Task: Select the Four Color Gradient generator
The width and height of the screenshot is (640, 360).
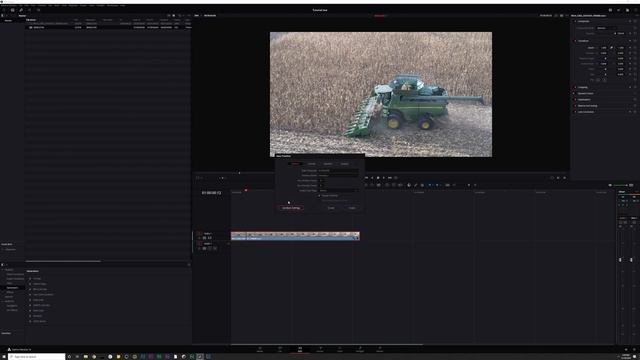Action: tap(43, 294)
